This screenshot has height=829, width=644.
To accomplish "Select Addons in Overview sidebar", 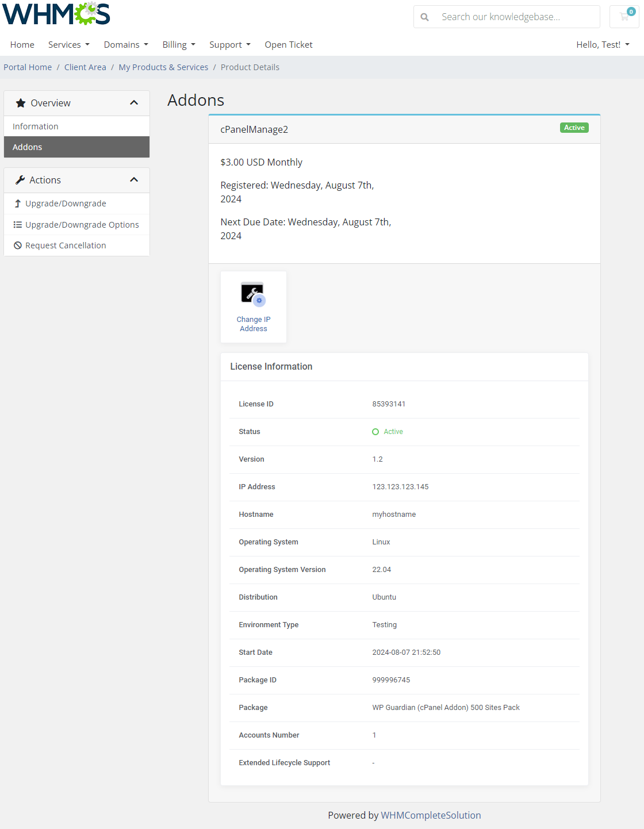I will [x=76, y=147].
